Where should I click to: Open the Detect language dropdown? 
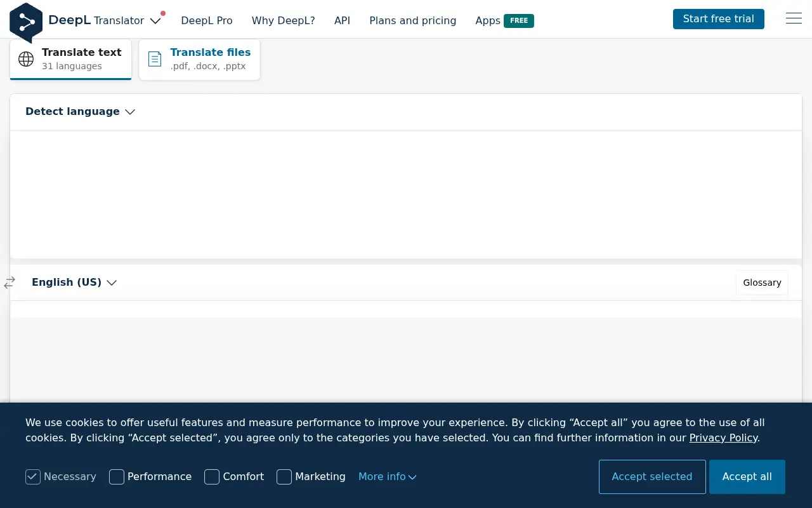[x=81, y=112]
